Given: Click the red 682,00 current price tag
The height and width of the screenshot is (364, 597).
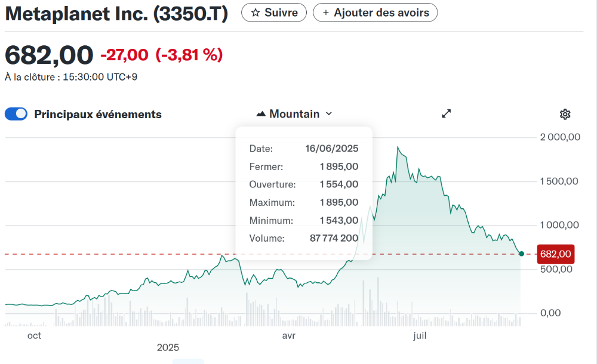Looking at the screenshot, I should tap(555, 254).
